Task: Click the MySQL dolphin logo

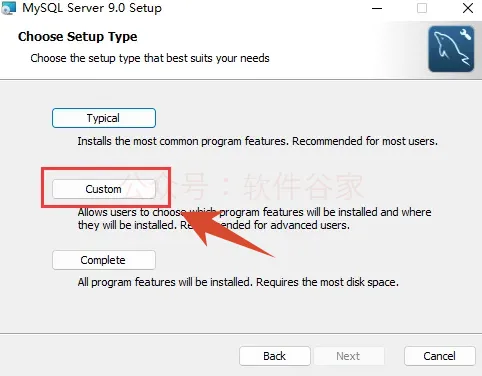Action: coord(451,49)
